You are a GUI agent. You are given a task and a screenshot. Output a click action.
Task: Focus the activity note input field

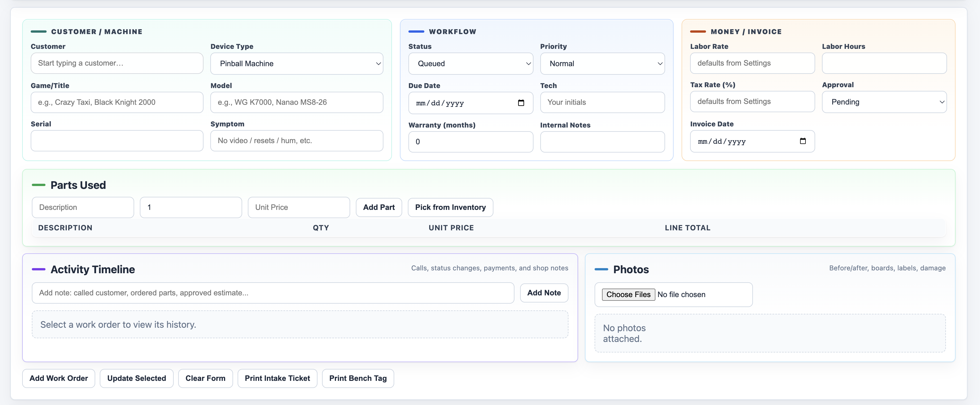(273, 293)
